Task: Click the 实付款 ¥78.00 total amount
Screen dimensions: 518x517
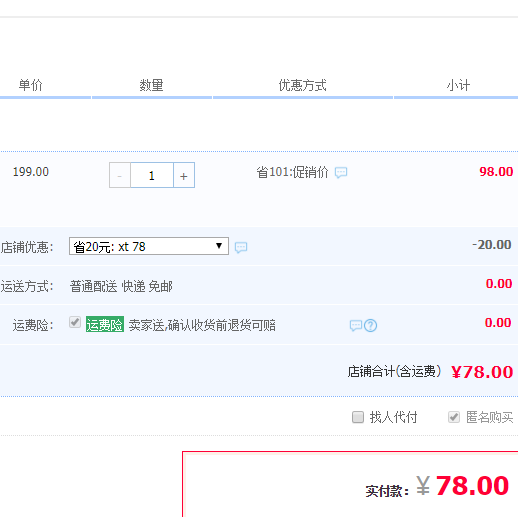Action: tap(437, 486)
